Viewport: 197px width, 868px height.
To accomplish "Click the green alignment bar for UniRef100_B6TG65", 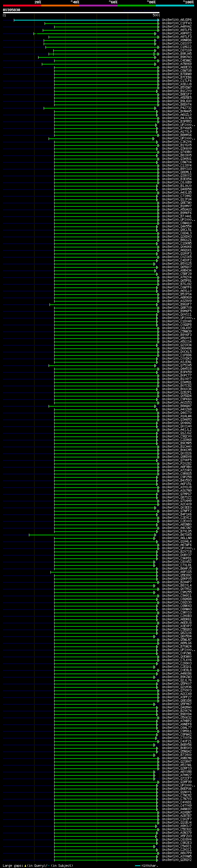I will (x=93, y=535).
